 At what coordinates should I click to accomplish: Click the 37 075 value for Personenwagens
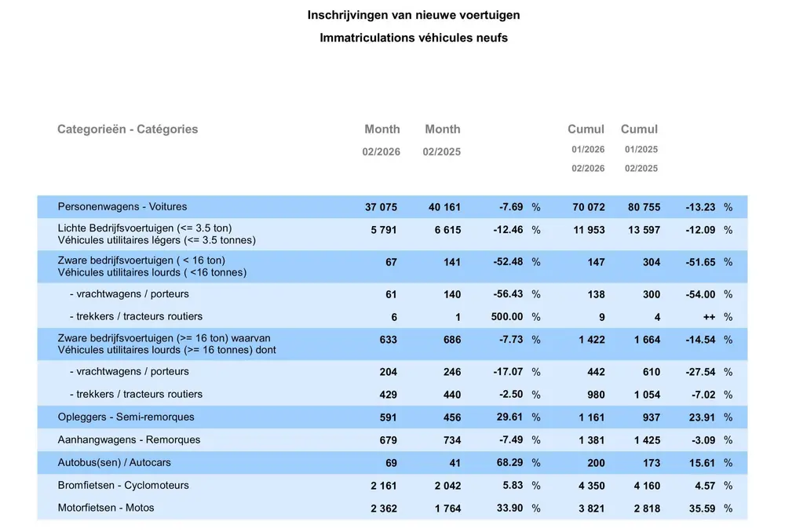pyautogui.click(x=381, y=208)
